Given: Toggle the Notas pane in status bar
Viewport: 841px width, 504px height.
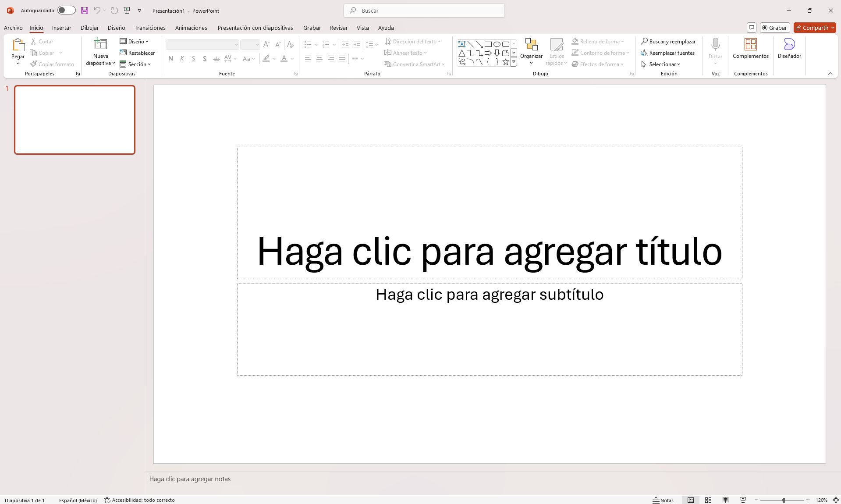Looking at the screenshot, I should [x=663, y=500].
